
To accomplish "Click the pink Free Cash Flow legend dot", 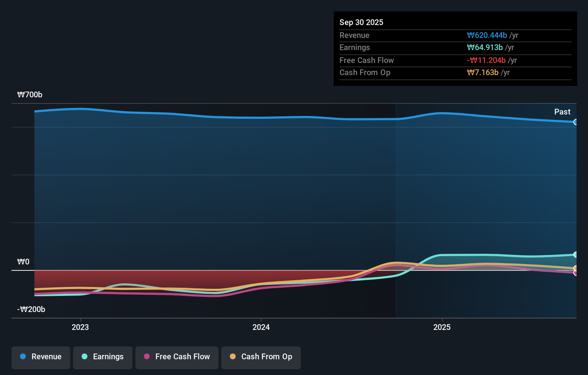I will click(146, 357).
